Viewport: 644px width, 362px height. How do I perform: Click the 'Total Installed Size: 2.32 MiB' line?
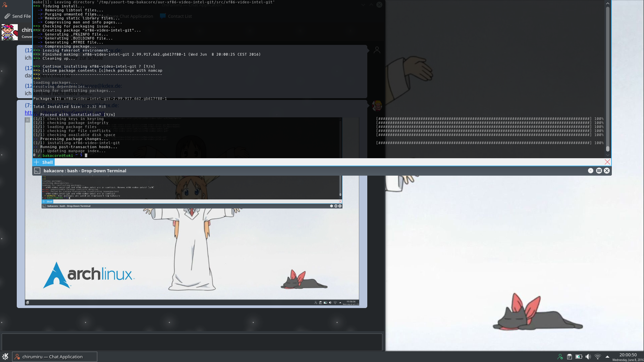click(x=69, y=107)
